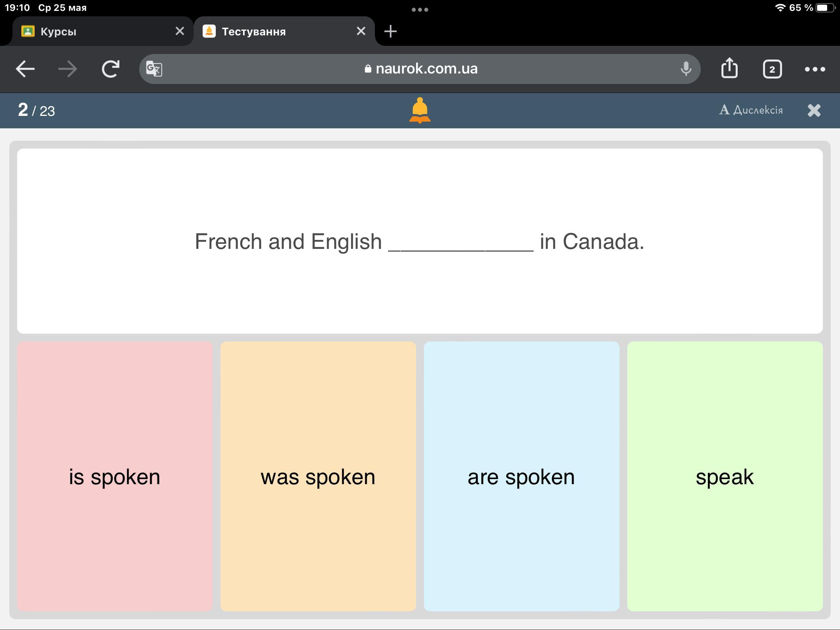
Task: Toggle the Дислексія font mode
Action: point(751,110)
